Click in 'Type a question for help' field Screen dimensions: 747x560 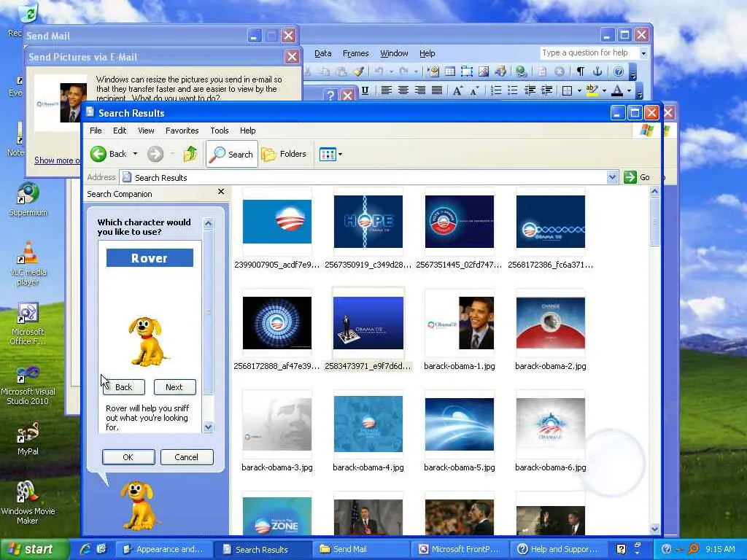(x=589, y=52)
